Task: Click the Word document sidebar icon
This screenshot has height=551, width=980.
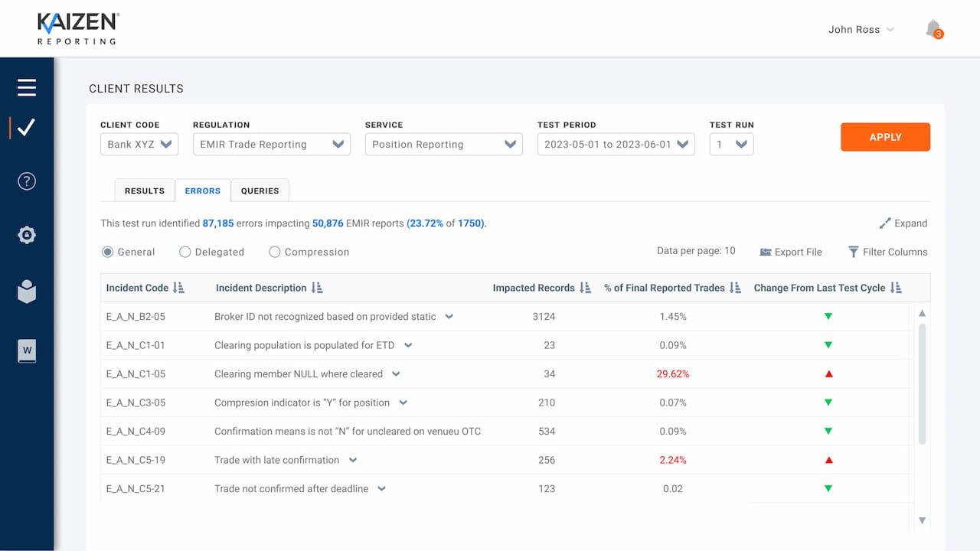Action: click(x=27, y=351)
